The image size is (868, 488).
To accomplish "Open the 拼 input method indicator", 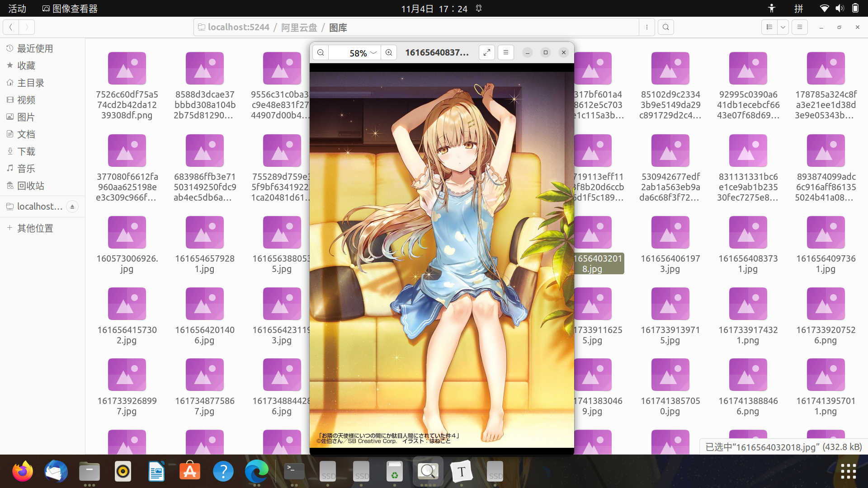I will click(x=799, y=8).
